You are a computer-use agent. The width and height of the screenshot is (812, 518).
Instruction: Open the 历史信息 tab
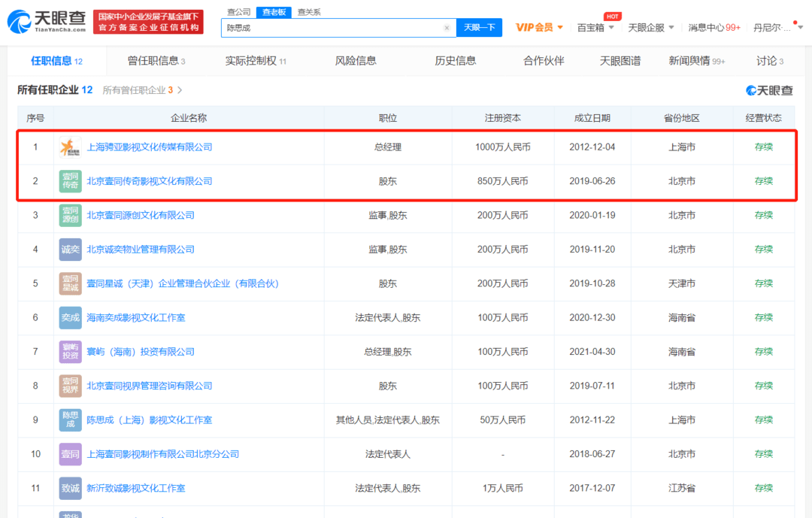point(455,61)
